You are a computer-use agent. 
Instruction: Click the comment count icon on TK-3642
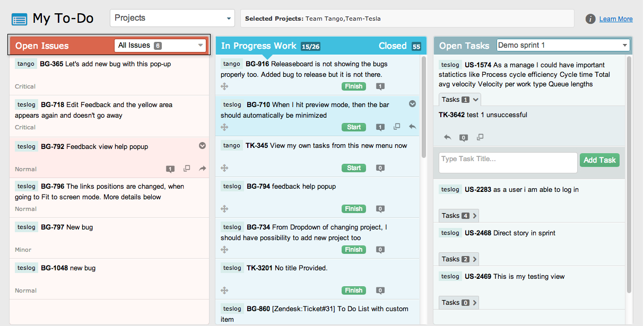coord(464,137)
